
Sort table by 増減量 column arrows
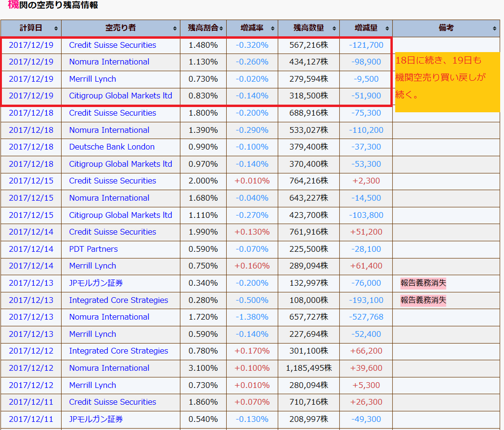coord(388,28)
